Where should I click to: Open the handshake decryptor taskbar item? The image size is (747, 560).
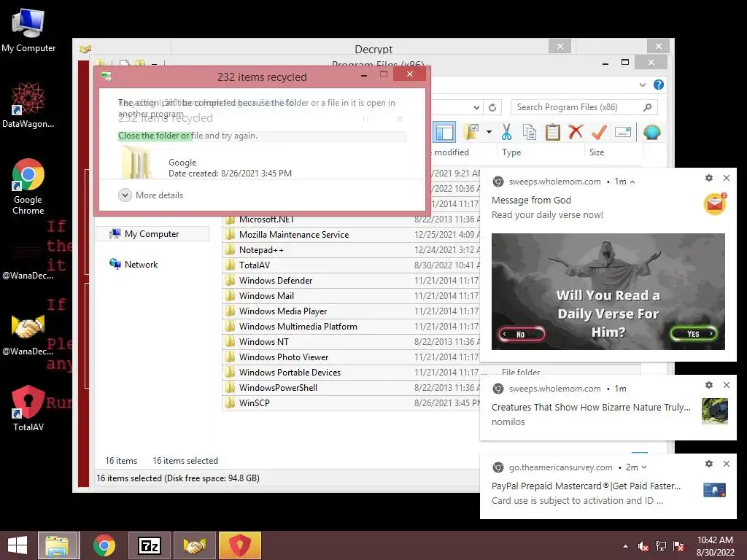[x=194, y=545]
